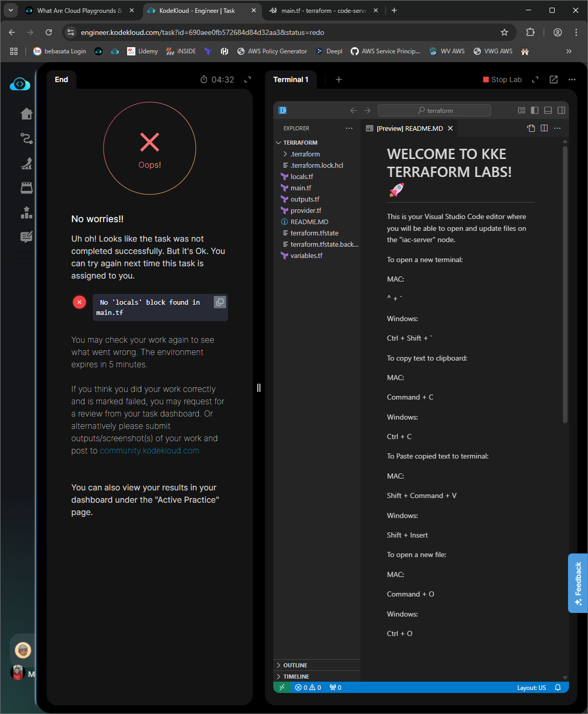Image resolution: width=588 pixels, height=714 pixels.
Task: Close the README.MD preview tab
Action: pos(450,128)
